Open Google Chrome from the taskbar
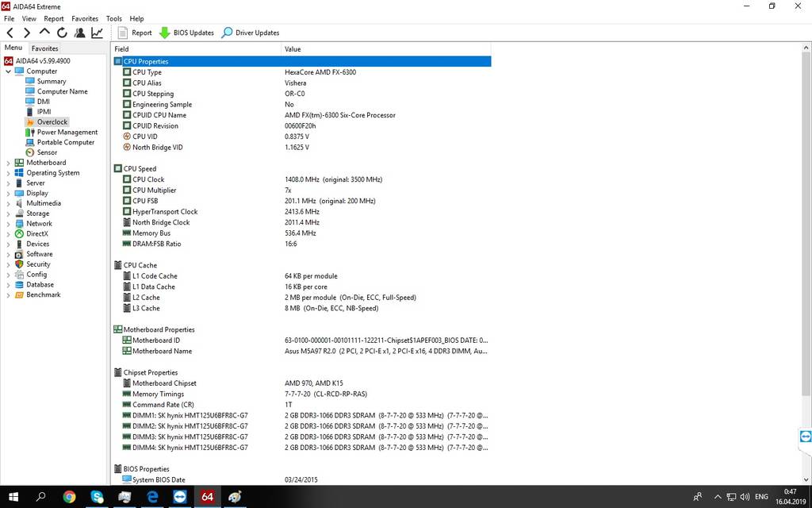 [69, 497]
